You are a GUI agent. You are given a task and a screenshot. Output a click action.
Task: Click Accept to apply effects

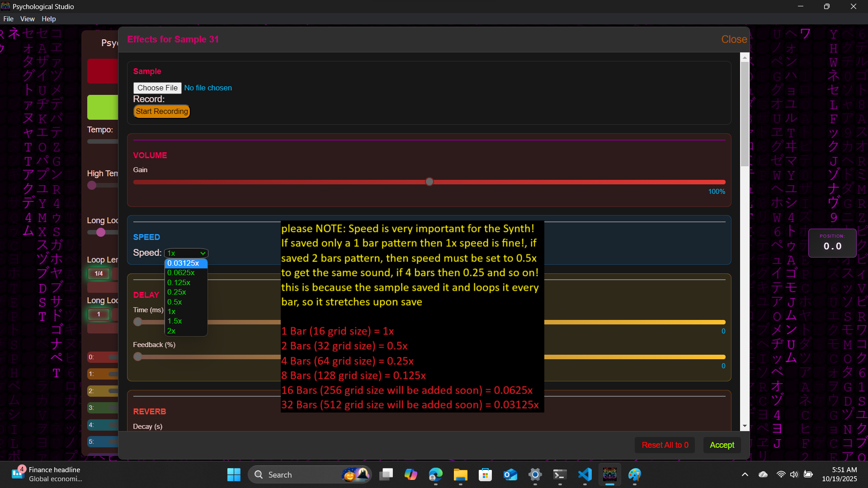722,445
